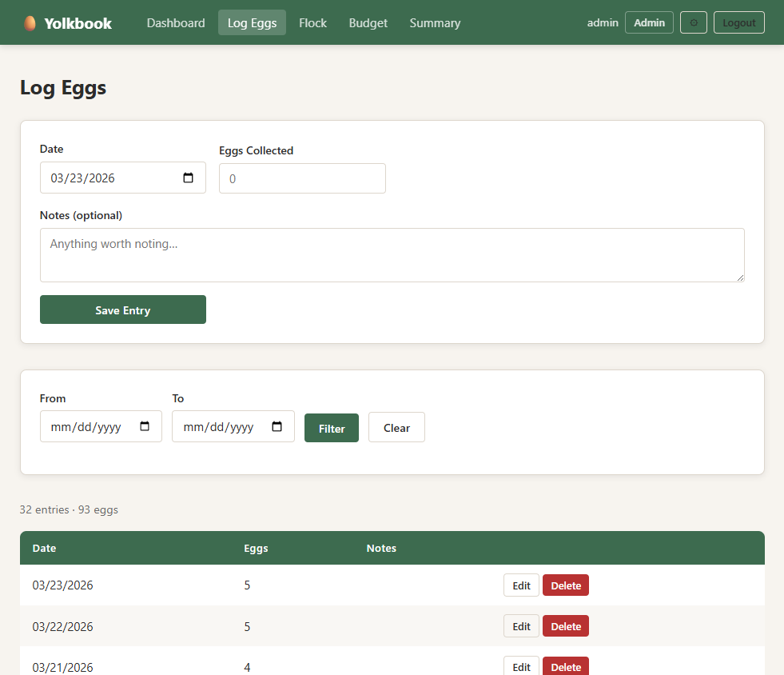Open the Admin panel
This screenshot has width=784, height=675.
pos(649,22)
